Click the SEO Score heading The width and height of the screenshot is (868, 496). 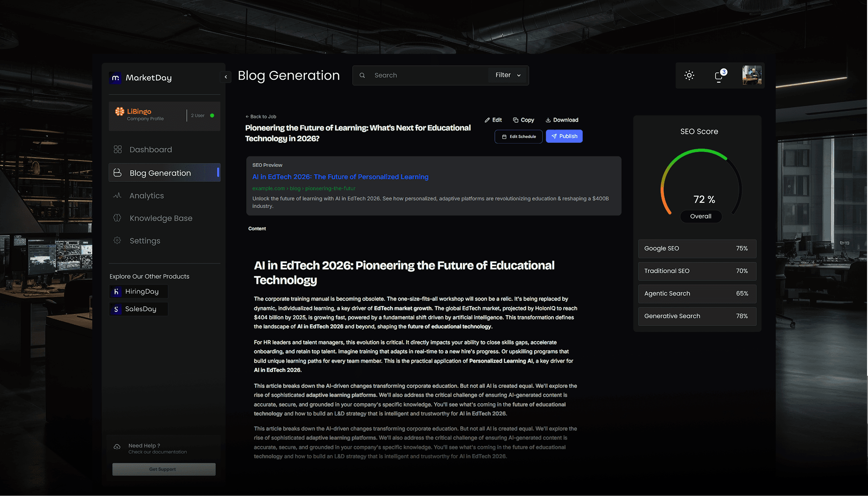(x=699, y=131)
